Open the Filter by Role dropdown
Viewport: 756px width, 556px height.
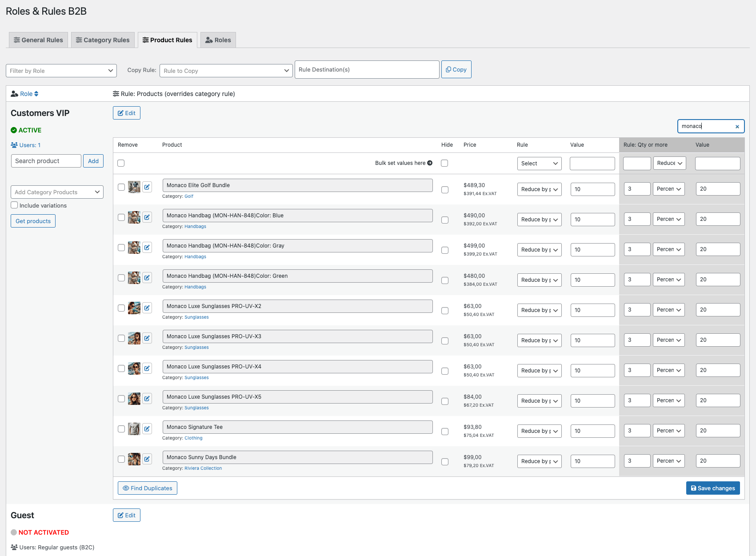(61, 70)
